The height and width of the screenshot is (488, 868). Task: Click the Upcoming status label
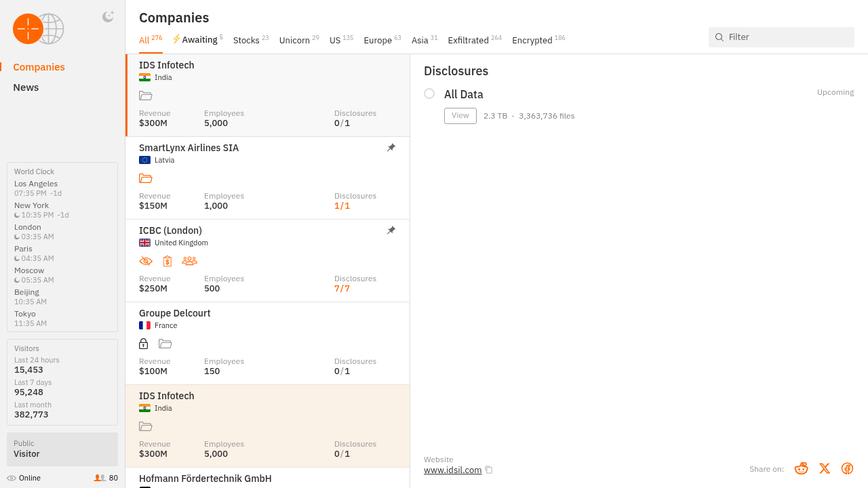(835, 92)
